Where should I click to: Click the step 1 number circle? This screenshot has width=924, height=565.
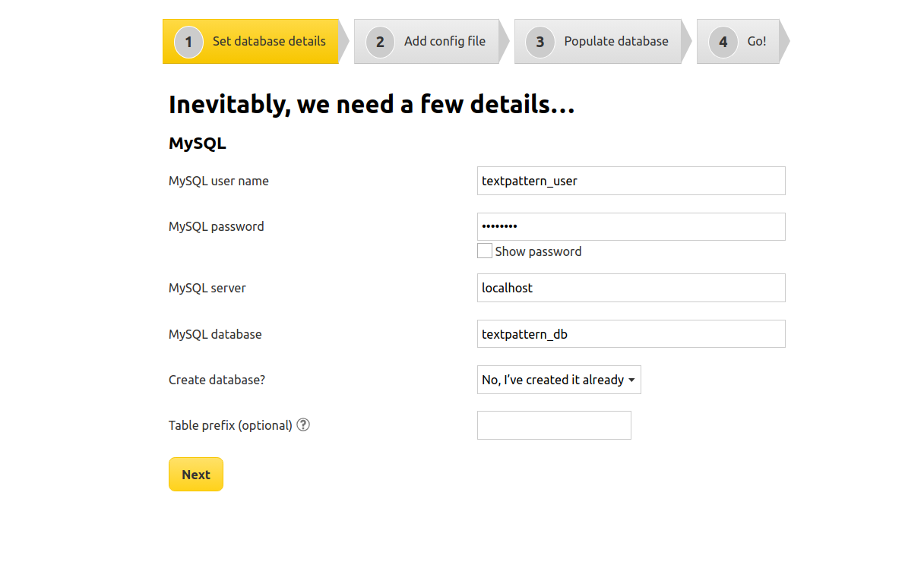188,42
